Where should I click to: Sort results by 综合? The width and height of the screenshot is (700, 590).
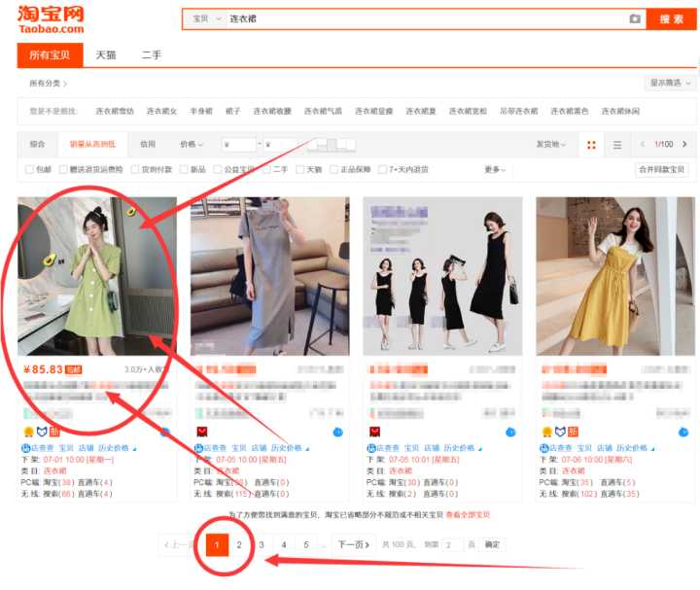pos(38,144)
